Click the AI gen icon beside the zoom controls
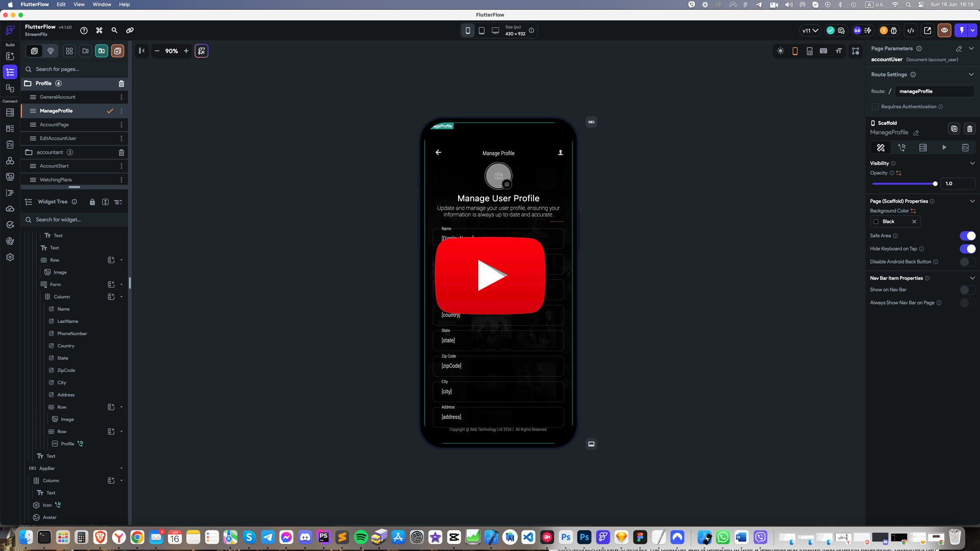This screenshot has height=551, width=980. pos(201,51)
